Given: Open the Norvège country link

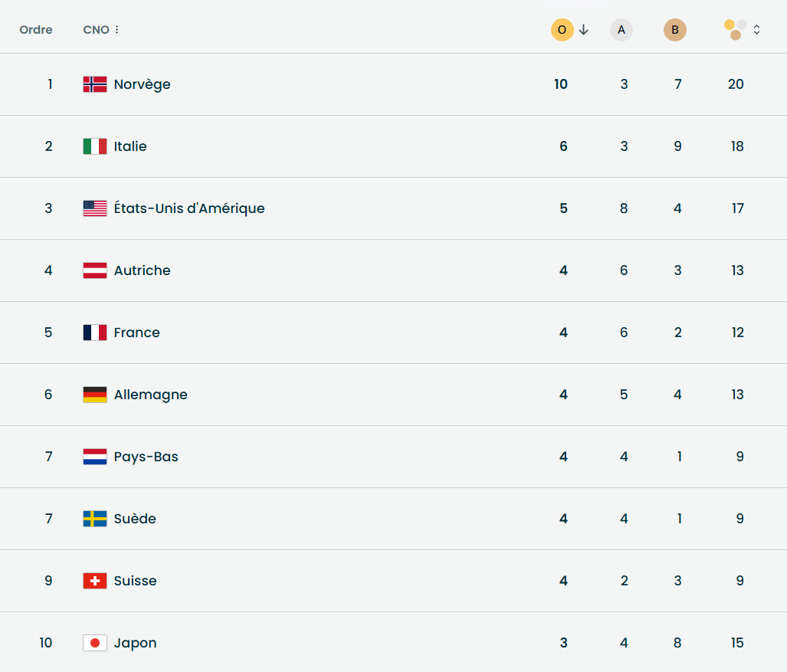Looking at the screenshot, I should click(x=142, y=84).
